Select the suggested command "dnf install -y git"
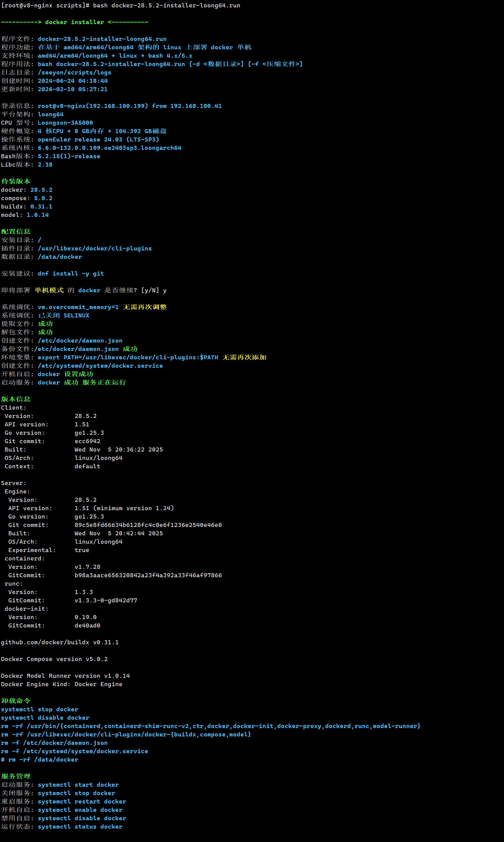Viewport: 504px width, 842px height. [x=71, y=274]
